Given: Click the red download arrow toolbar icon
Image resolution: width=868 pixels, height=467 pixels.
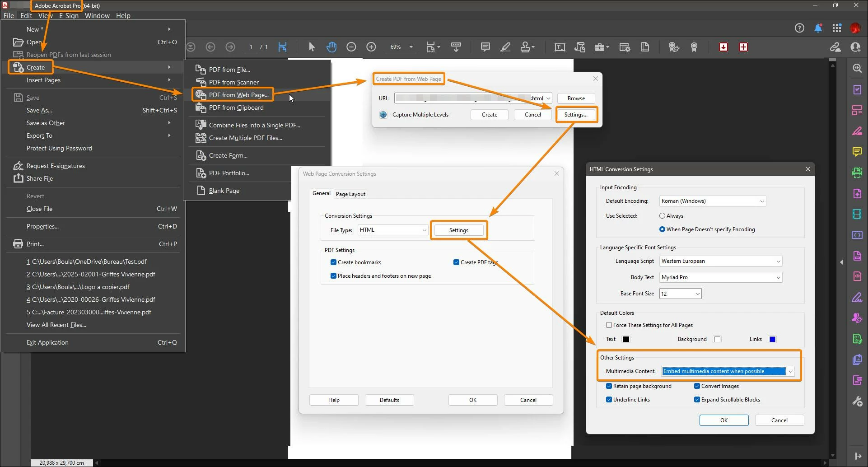Looking at the screenshot, I should pyautogui.click(x=723, y=47).
